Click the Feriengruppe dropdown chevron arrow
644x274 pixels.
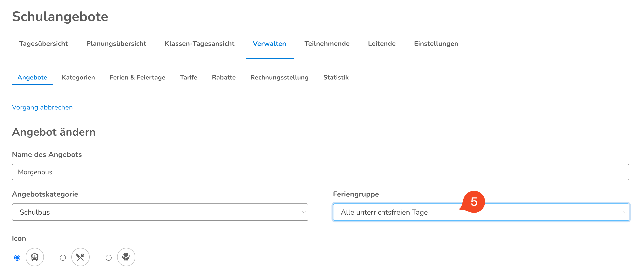tap(625, 212)
